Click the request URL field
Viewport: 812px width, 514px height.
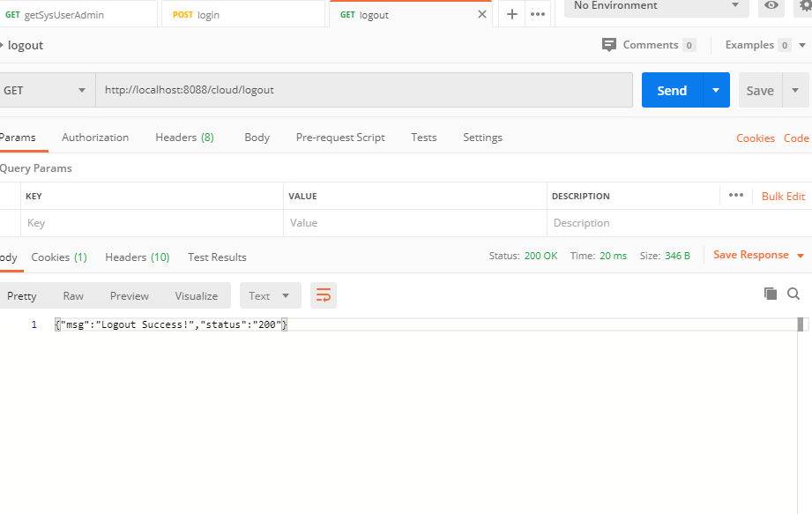(364, 90)
